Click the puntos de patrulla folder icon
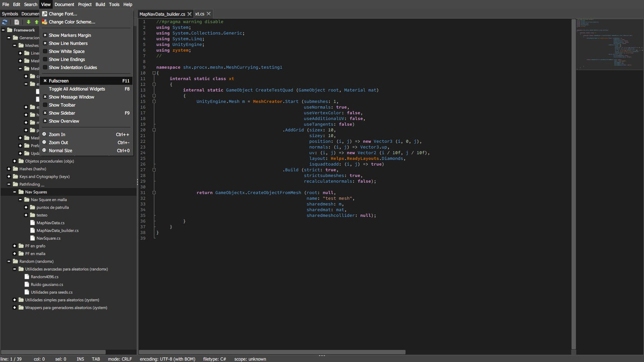This screenshot has width=644, height=362. [33, 207]
